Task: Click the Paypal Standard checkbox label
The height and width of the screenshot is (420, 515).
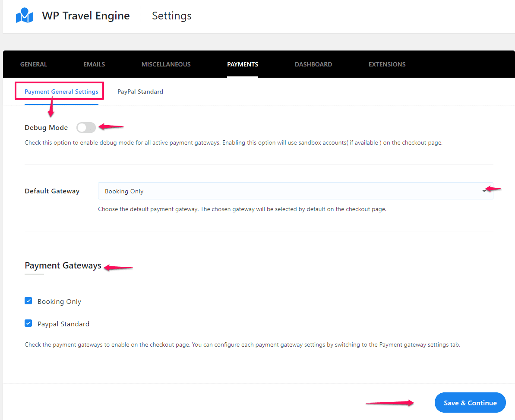Action: pyautogui.click(x=63, y=324)
